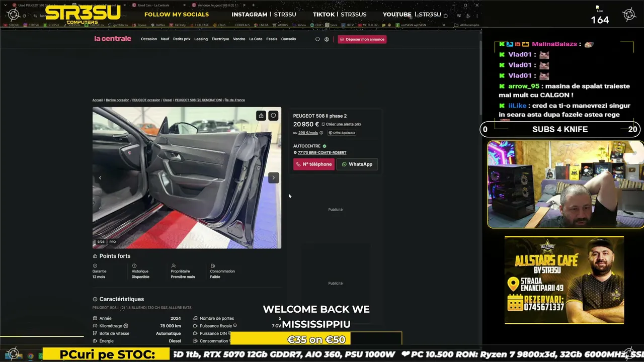
Task: Open the Île-de-France breadcrumb link
Action: [x=235, y=100]
